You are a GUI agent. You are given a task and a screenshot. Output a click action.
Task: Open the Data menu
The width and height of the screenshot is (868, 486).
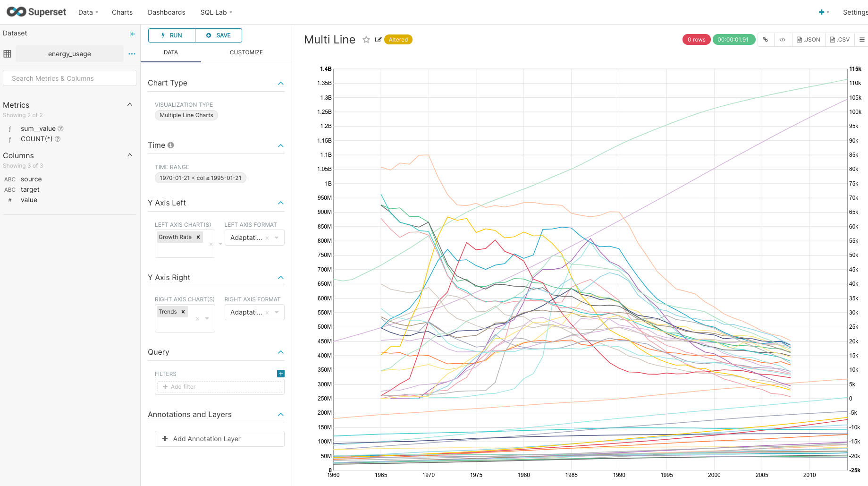click(88, 12)
